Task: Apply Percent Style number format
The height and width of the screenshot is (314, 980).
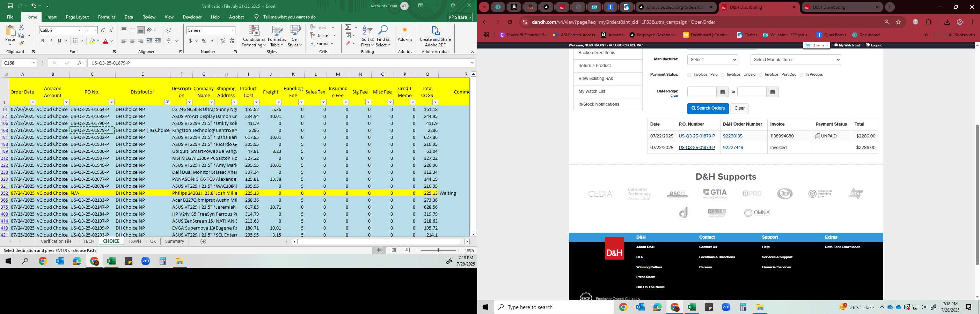Action: [204, 41]
